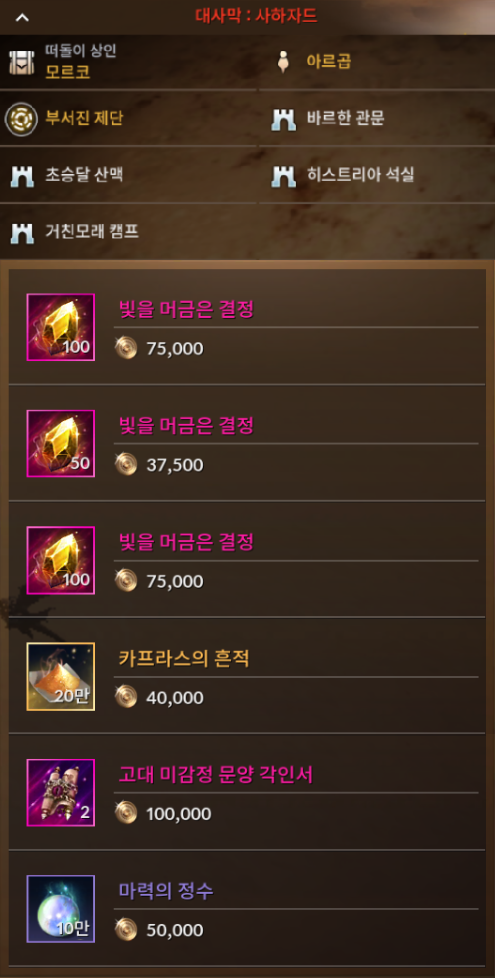Click the crystal icon with quantity 50

point(60,443)
